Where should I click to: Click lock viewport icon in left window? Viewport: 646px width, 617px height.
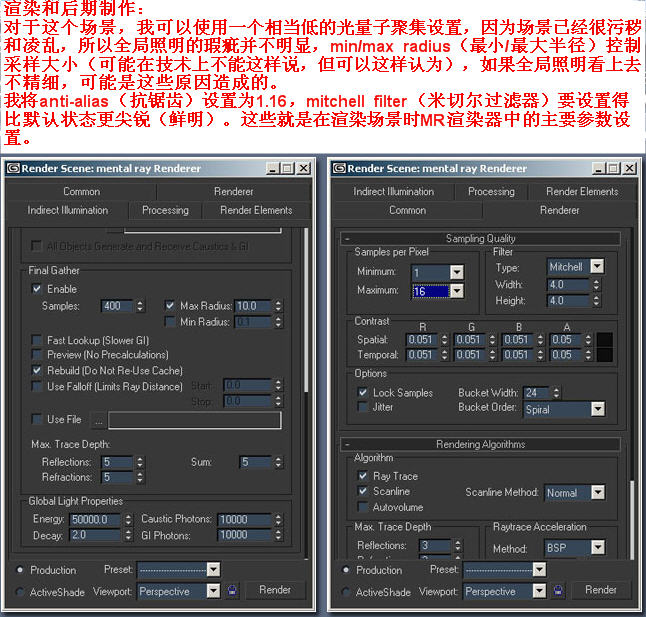(x=232, y=591)
